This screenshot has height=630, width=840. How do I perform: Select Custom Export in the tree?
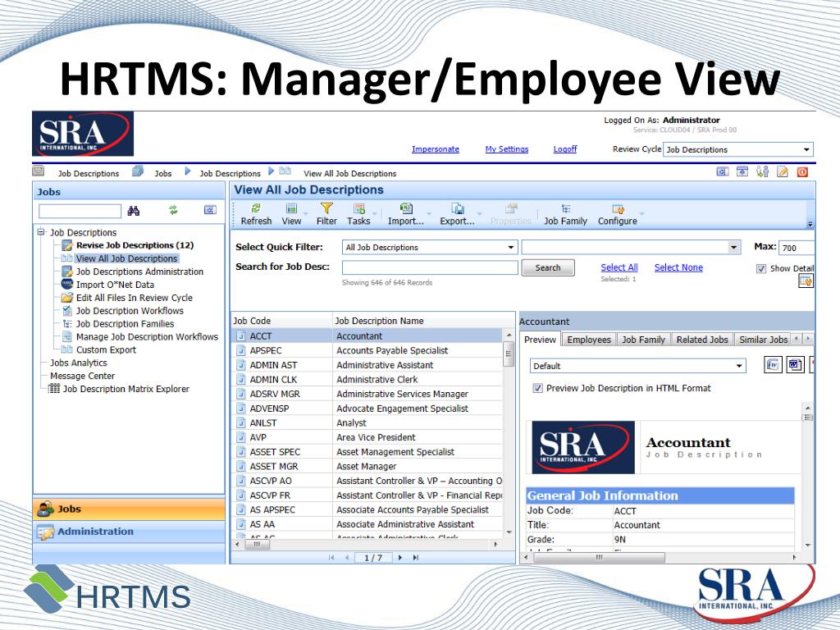(106, 349)
